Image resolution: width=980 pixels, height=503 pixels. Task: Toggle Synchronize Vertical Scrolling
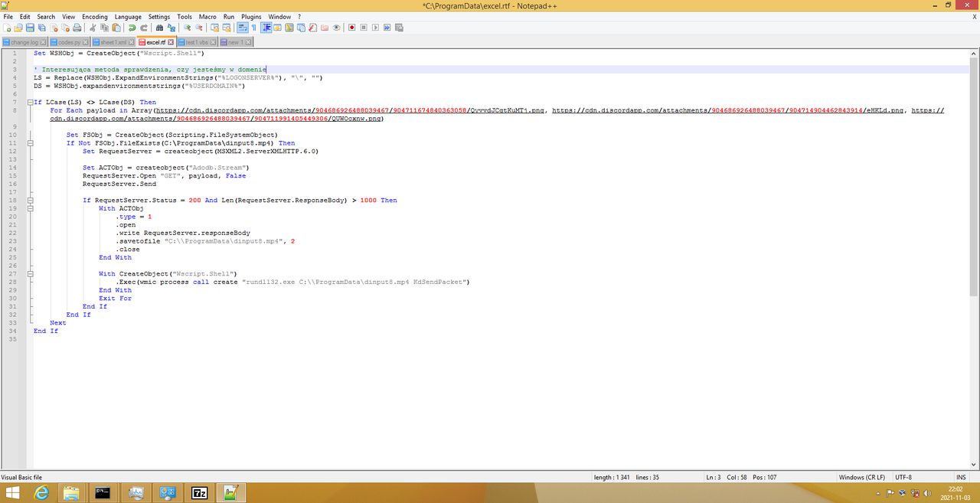(x=214, y=28)
